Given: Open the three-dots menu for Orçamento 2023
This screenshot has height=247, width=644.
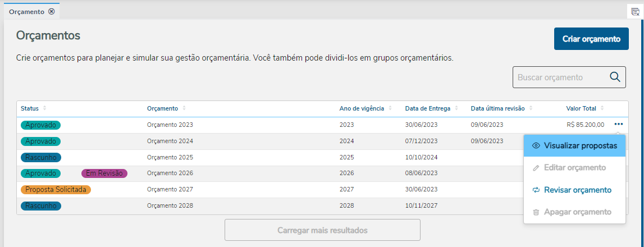Looking at the screenshot, I should pos(619,125).
